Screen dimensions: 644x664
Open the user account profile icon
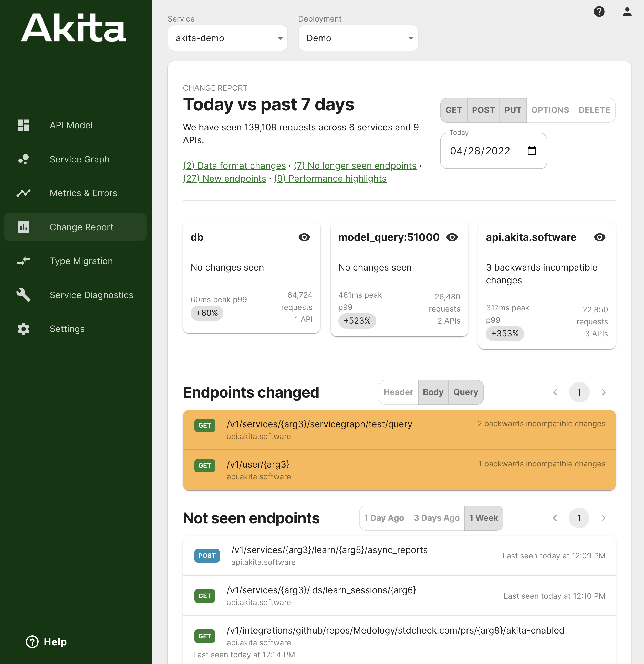coord(627,12)
